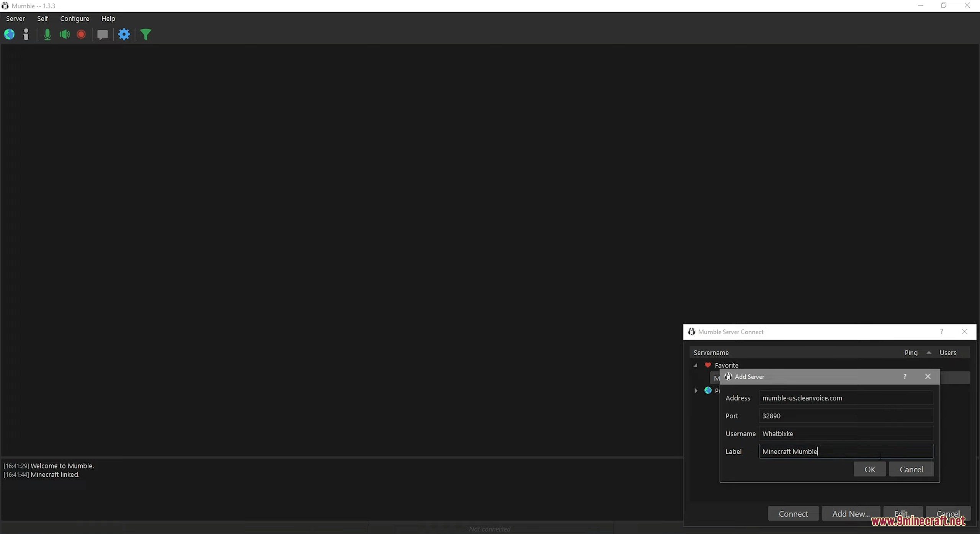Close the Mumble Server Connect window
Viewport: 980px width, 534px height.
click(x=965, y=332)
